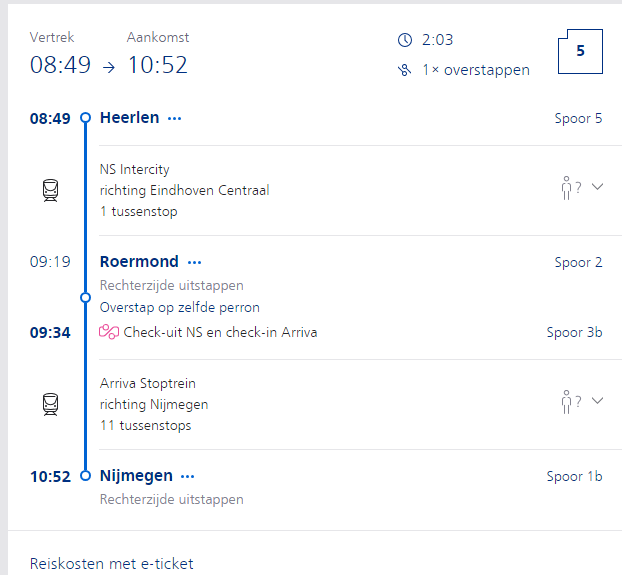Image resolution: width=622 pixels, height=575 pixels.
Task: Select the Roermond station name
Action: [x=139, y=262]
